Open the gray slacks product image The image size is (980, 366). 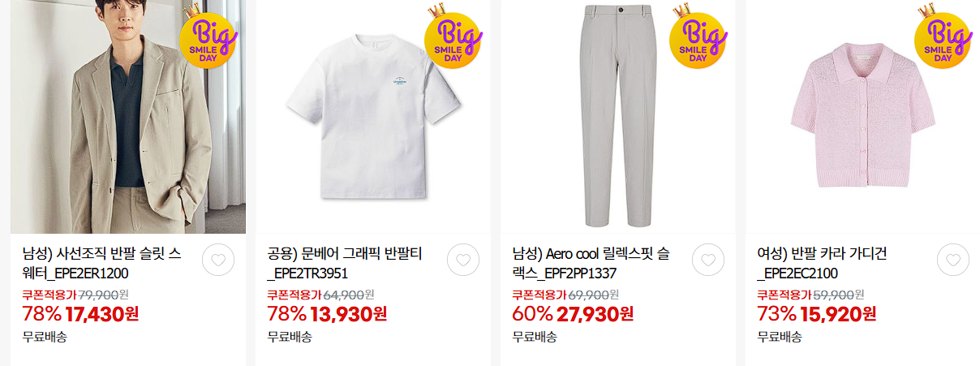tap(618, 117)
